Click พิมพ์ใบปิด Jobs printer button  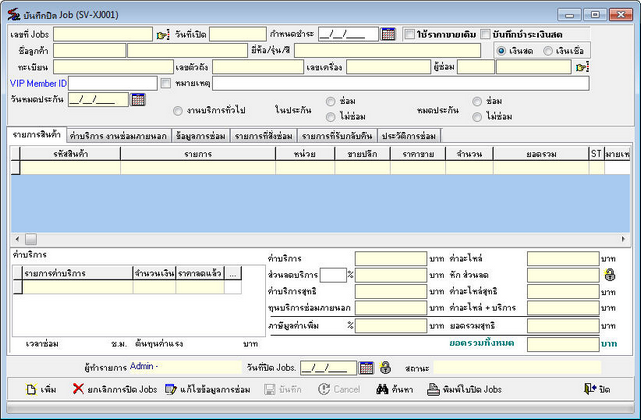pos(464,389)
